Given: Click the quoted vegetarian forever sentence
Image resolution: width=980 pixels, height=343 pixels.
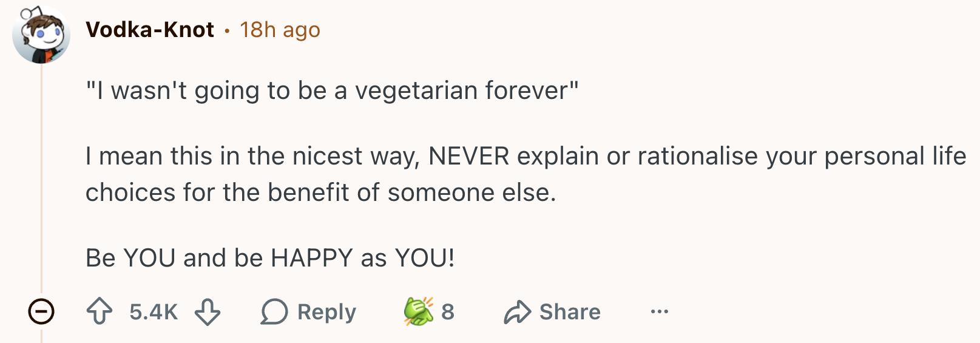Looking at the screenshot, I should click(x=332, y=90).
